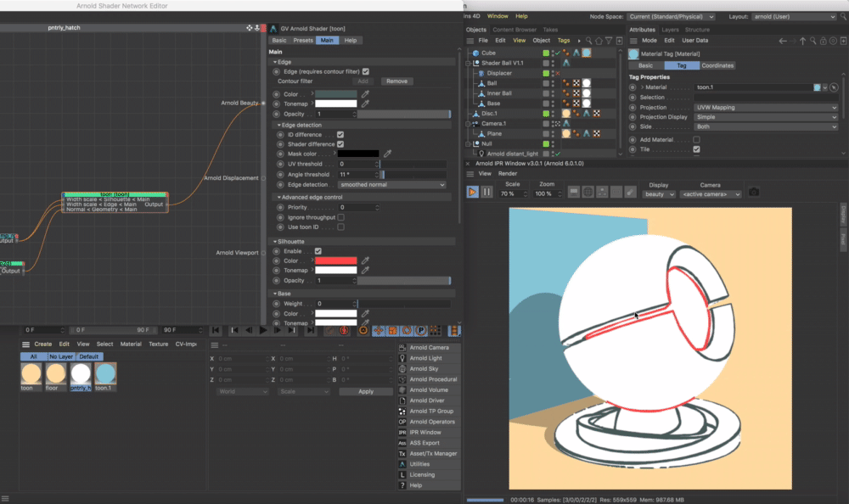Open the Content Browser tab
Image resolution: width=849 pixels, height=504 pixels.
pyautogui.click(x=514, y=30)
